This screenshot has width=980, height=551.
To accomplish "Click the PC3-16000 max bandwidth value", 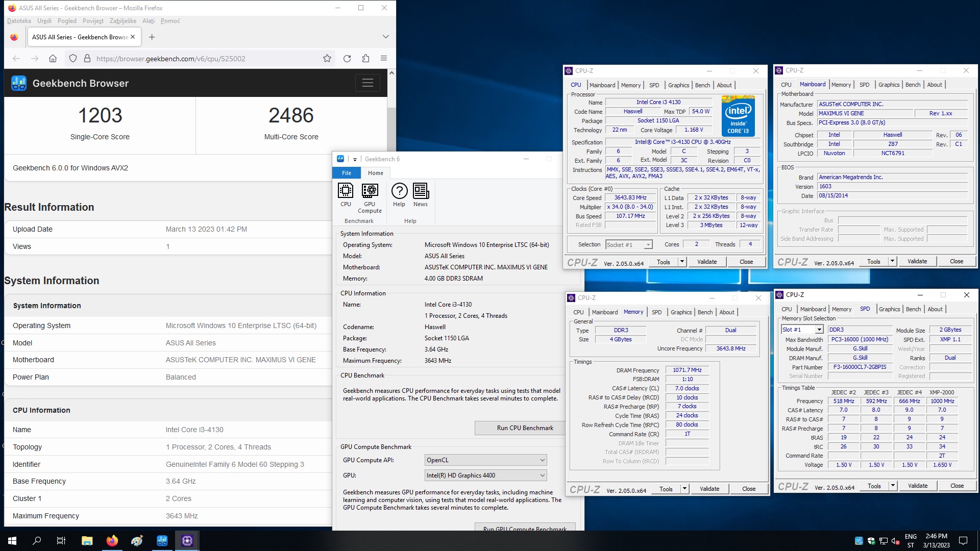I will click(860, 339).
